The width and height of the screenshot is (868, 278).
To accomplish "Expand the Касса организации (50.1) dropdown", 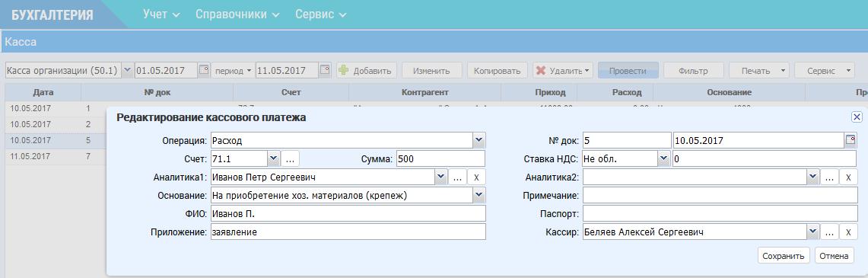I will pos(127,70).
